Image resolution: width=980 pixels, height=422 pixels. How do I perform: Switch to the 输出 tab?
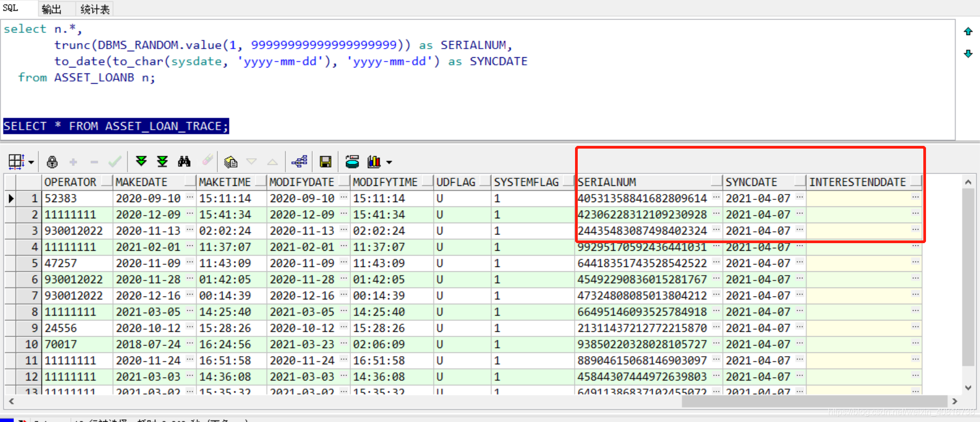point(51,9)
